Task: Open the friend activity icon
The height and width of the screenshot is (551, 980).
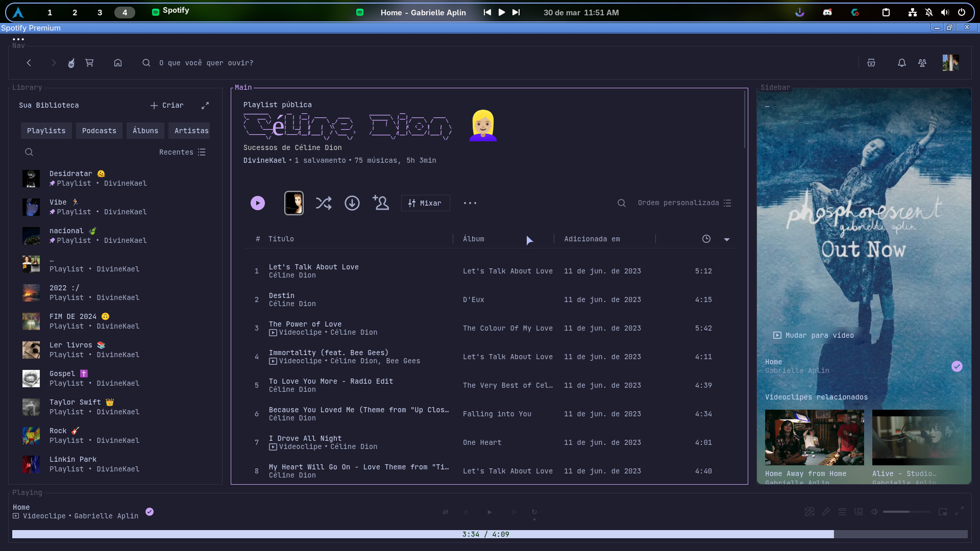Action: (x=922, y=63)
